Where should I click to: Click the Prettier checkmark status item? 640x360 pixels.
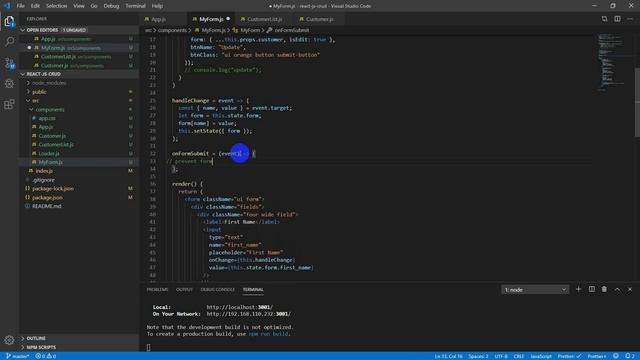(x=569, y=356)
